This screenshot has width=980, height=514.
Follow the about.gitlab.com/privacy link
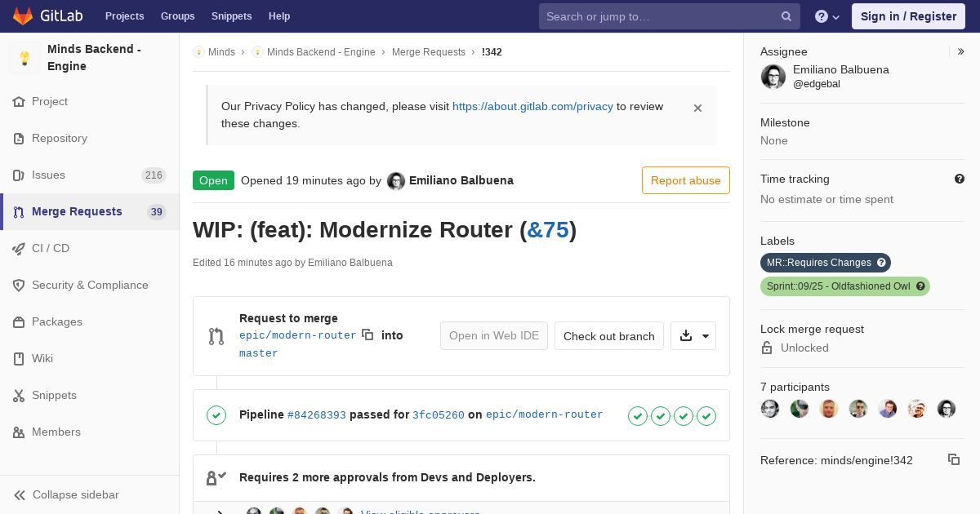pos(532,106)
